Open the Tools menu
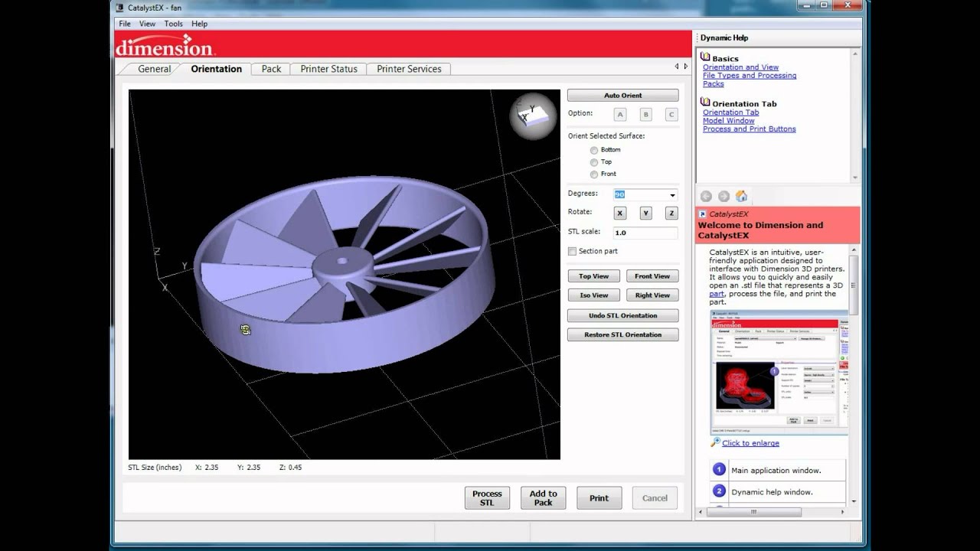Image resolution: width=980 pixels, height=551 pixels. [174, 24]
